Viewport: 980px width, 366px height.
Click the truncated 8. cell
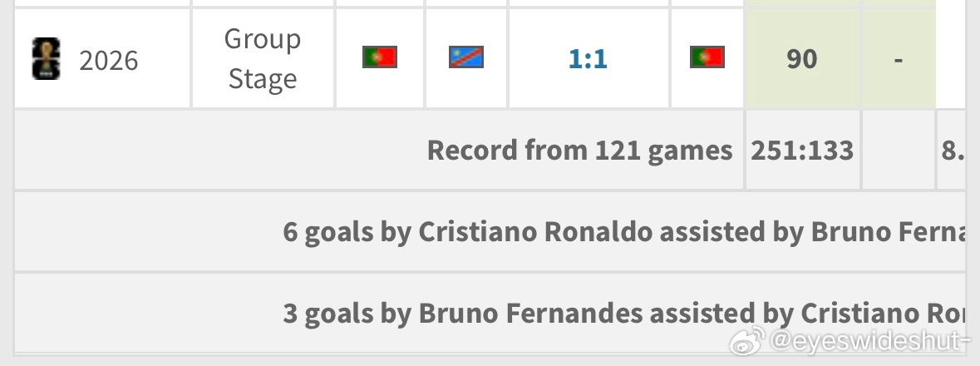pyautogui.click(x=952, y=151)
